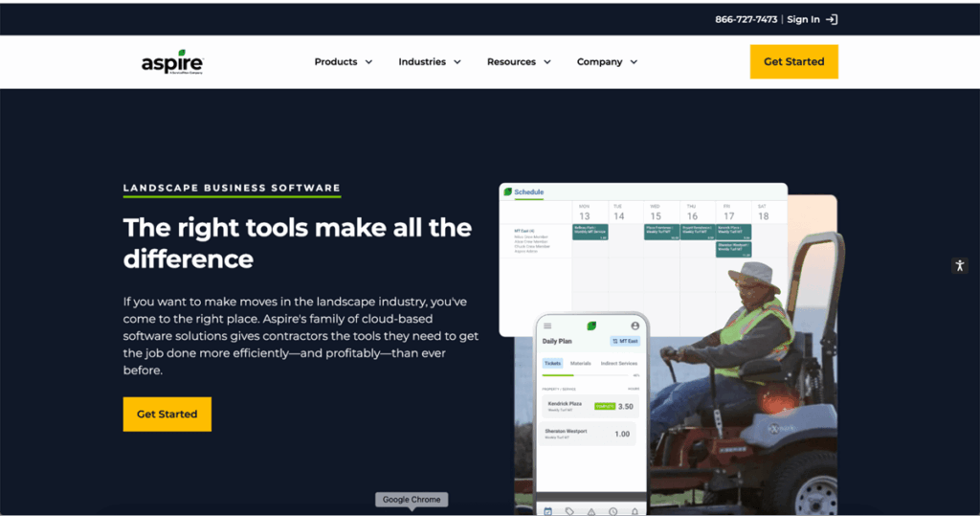Select the Materials tab in Daily Plan
Viewport: 980px width, 516px height.
click(581, 364)
